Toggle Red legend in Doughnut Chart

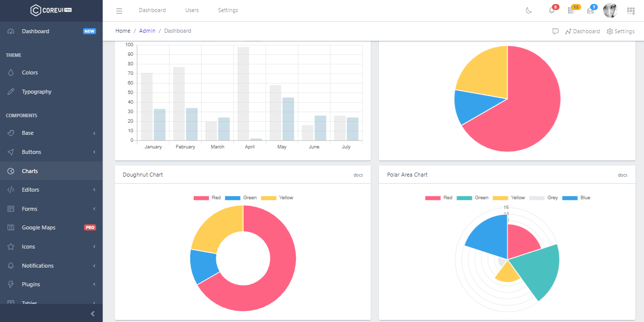(207, 198)
